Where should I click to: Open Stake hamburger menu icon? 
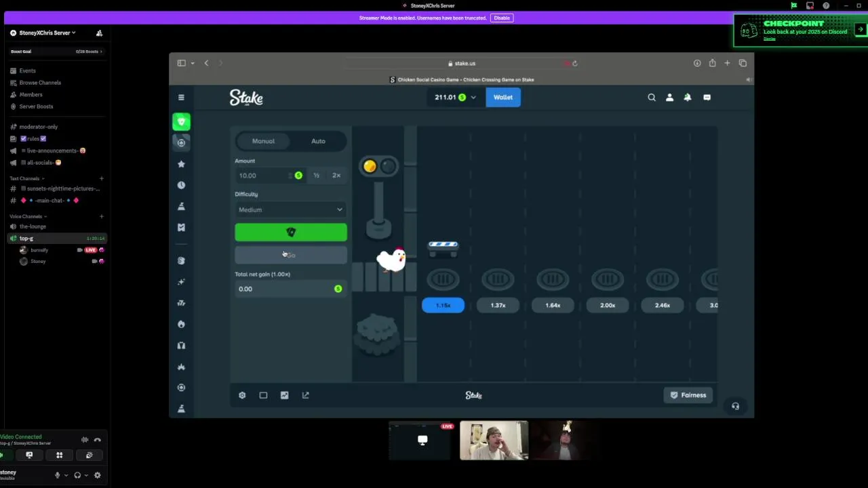click(x=181, y=97)
